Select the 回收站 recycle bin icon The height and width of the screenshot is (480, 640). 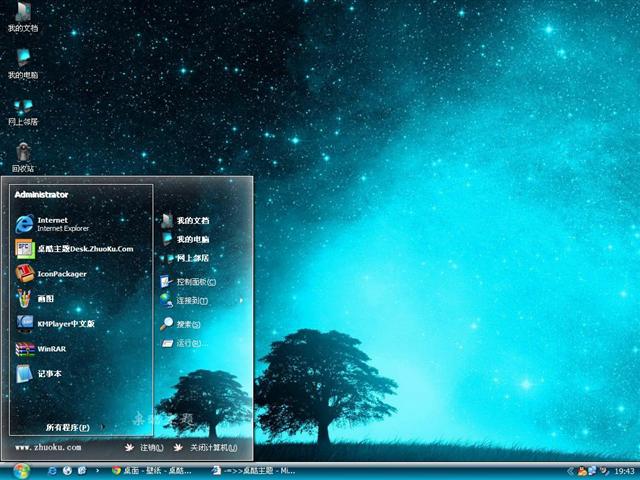pos(23,157)
